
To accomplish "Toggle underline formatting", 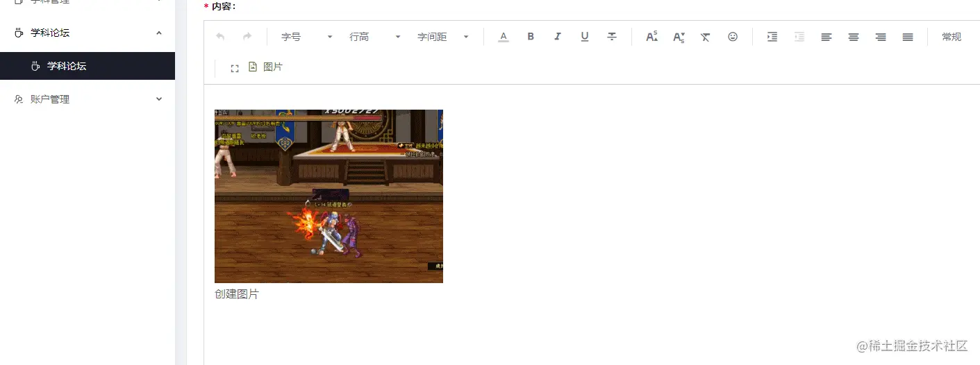I will (x=585, y=37).
